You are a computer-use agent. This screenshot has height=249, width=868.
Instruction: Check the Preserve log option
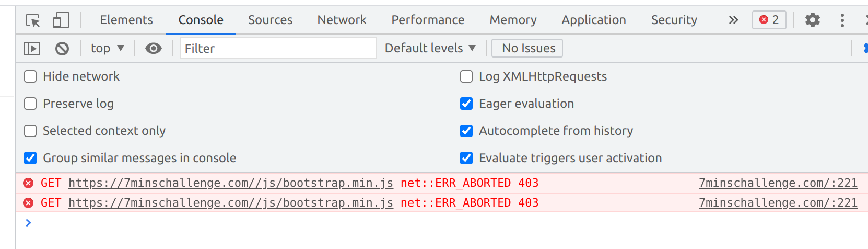tap(31, 104)
